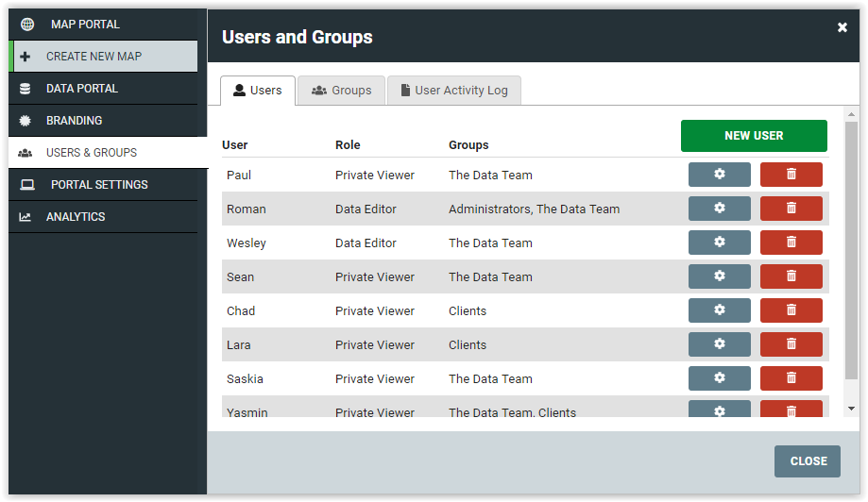
Task: Remove user Lara via trash button
Action: click(791, 344)
